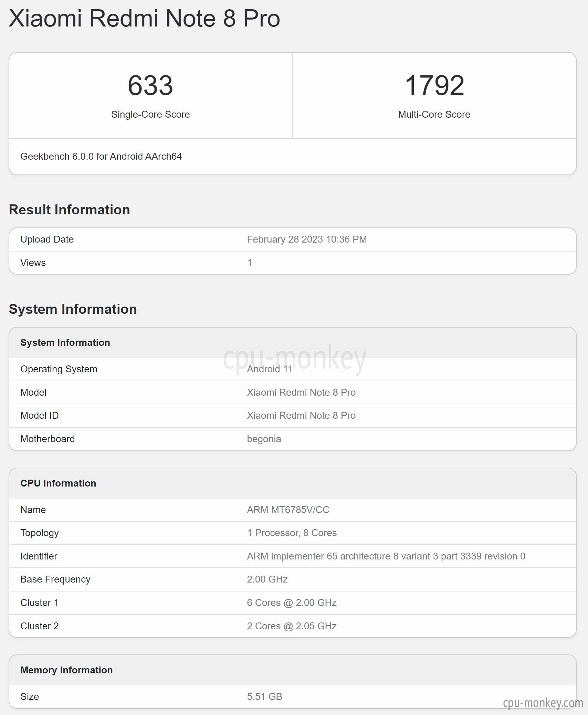Click the Multi-Core Score label
This screenshot has width=588, height=715.
(x=434, y=114)
